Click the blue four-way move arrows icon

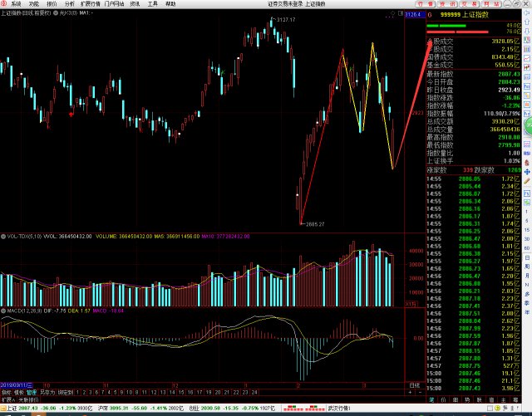coord(527,172)
